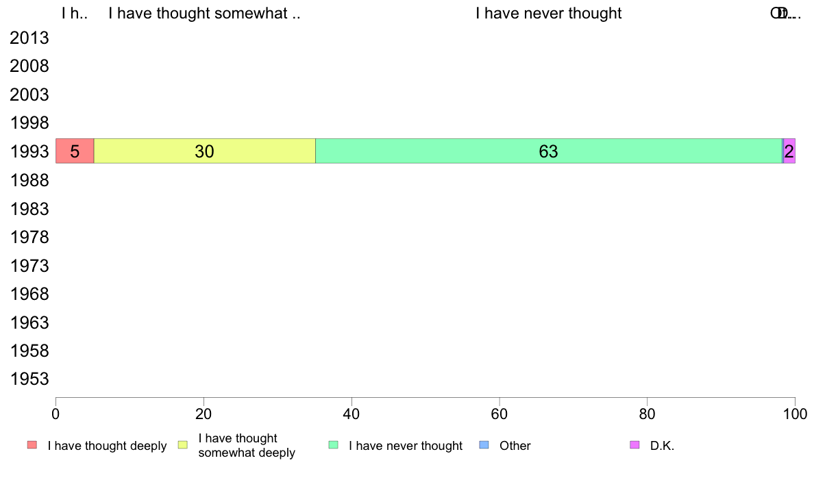Click the purple 'D.K.' legend swatch
Viewport: 814px width, 504px height.
click(x=634, y=445)
